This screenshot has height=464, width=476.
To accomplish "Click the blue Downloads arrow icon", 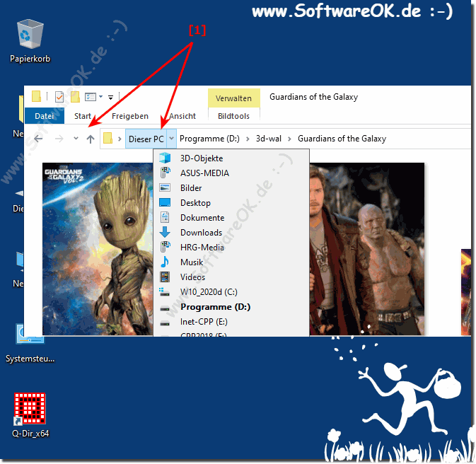I will [x=165, y=232].
